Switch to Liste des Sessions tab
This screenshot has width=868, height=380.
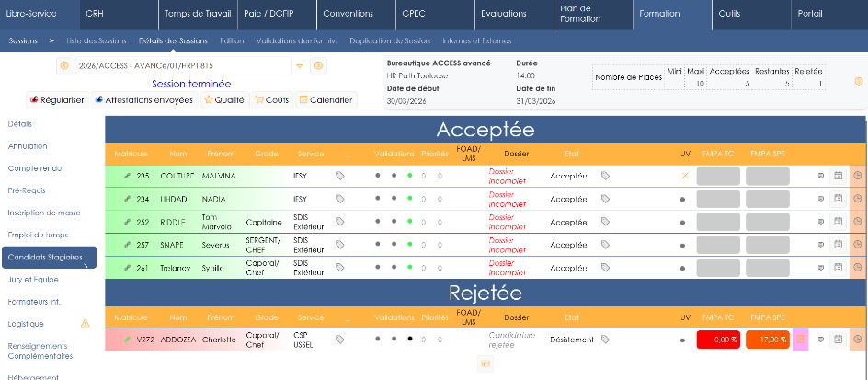coord(97,41)
